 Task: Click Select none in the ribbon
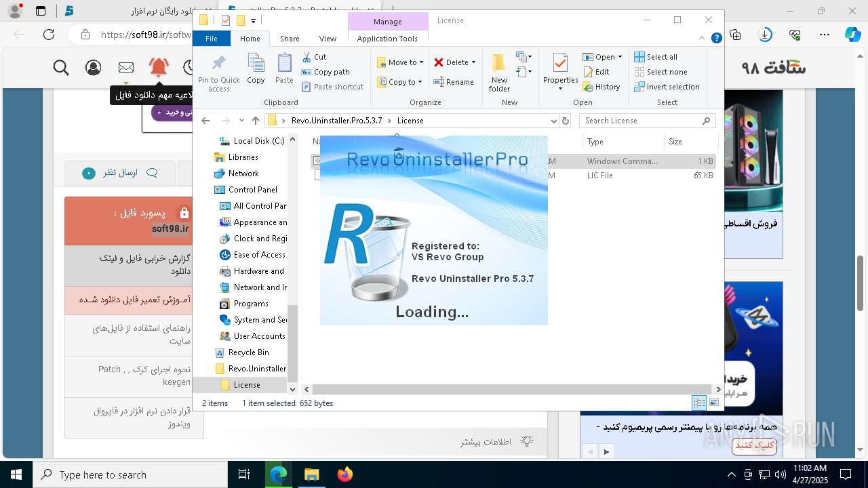pyautogui.click(x=660, y=72)
